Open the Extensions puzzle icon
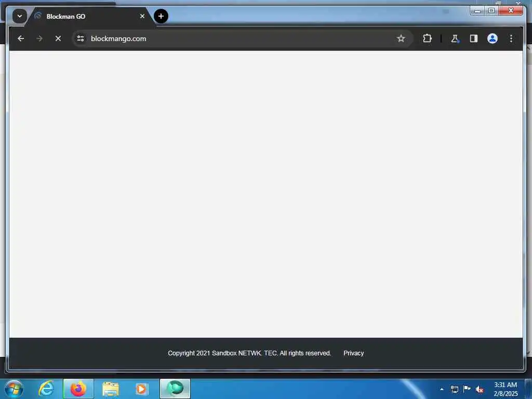The image size is (532, 399). [x=427, y=38]
